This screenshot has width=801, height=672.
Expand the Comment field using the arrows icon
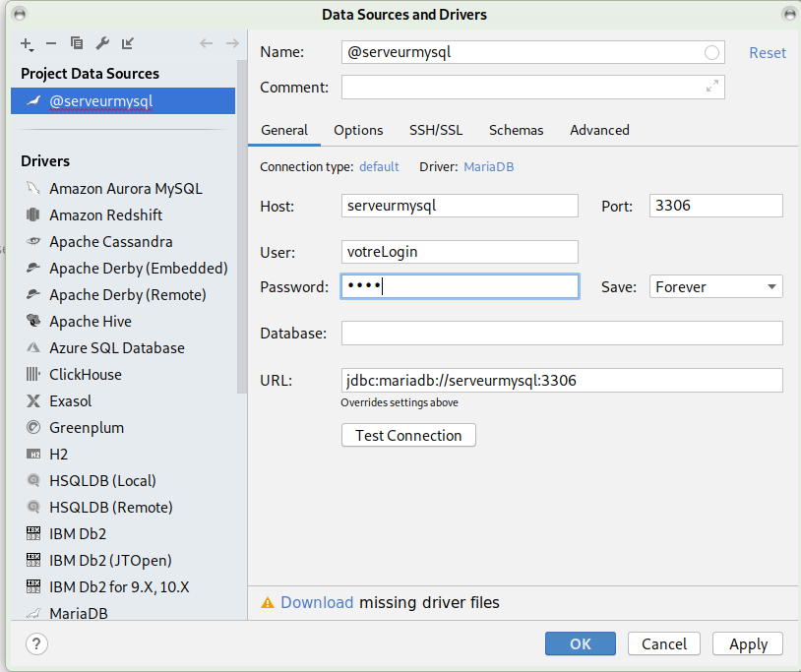pyautogui.click(x=712, y=87)
